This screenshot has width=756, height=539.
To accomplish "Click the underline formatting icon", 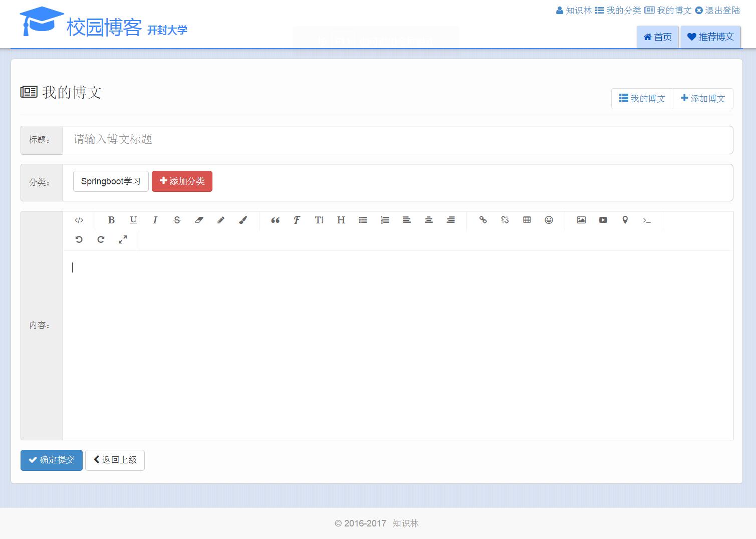I will 133,220.
